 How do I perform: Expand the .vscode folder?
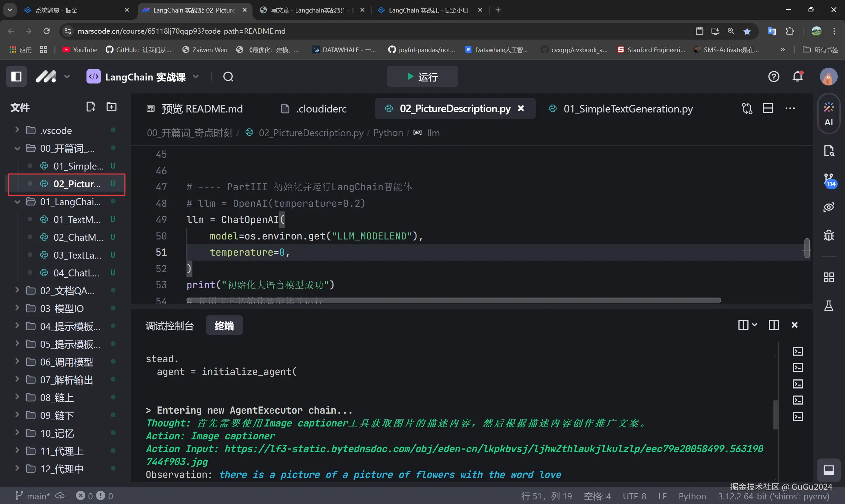(x=17, y=130)
